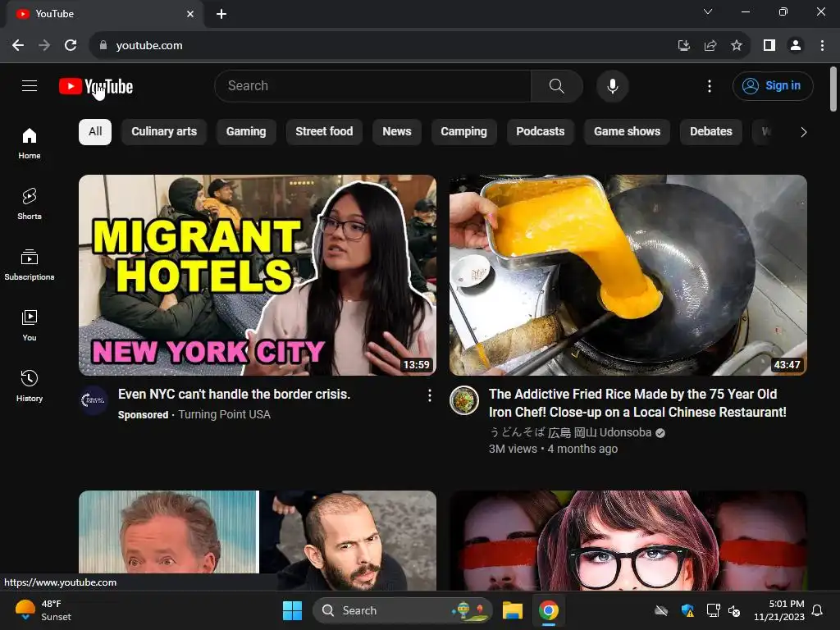Toggle Chrome side panel
Screen dimensions: 840x630
(769, 46)
